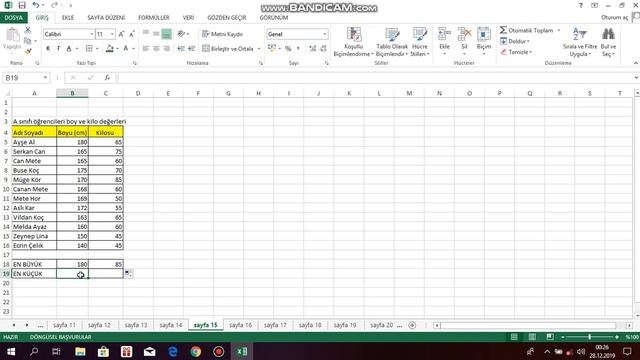Click Otomatik Toplam autosum button

[x=527, y=30]
